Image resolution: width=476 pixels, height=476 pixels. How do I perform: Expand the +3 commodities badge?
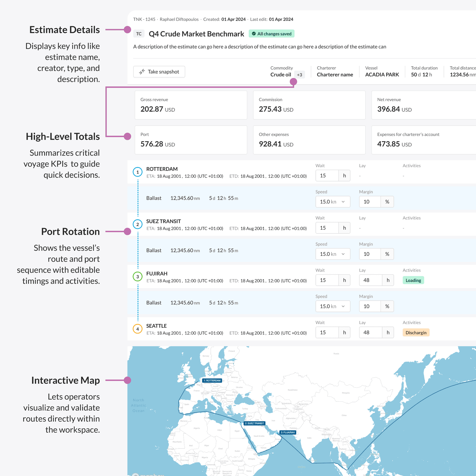(299, 75)
